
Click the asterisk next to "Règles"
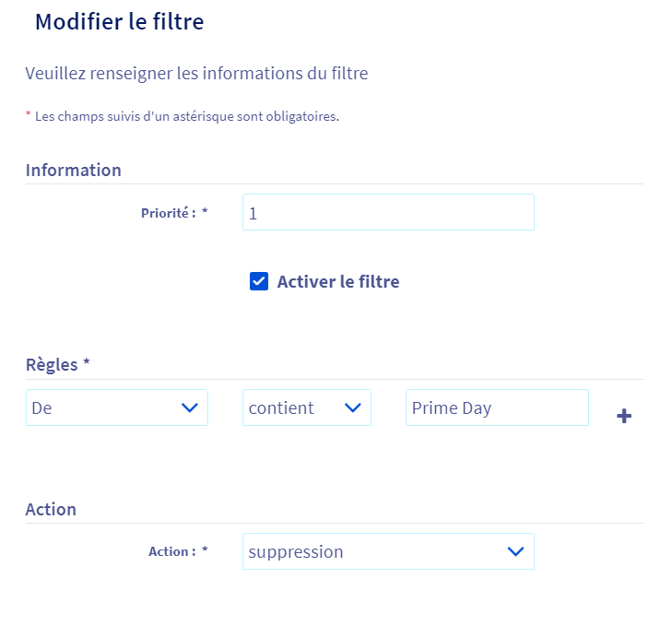point(87,363)
